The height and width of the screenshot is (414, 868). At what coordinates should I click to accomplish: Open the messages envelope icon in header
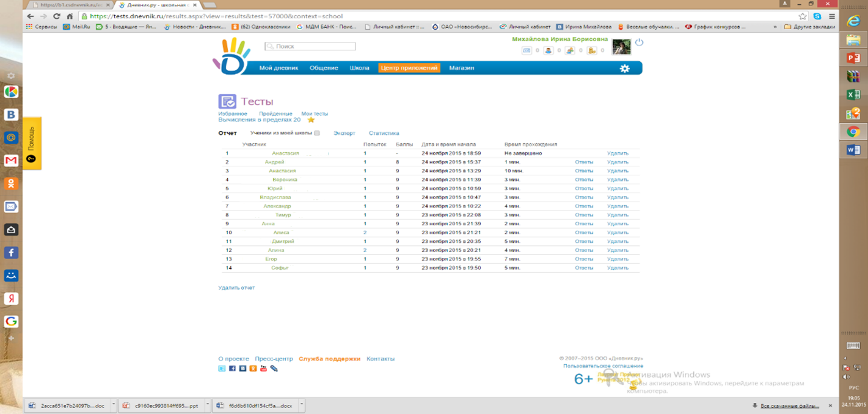pyautogui.click(x=527, y=50)
